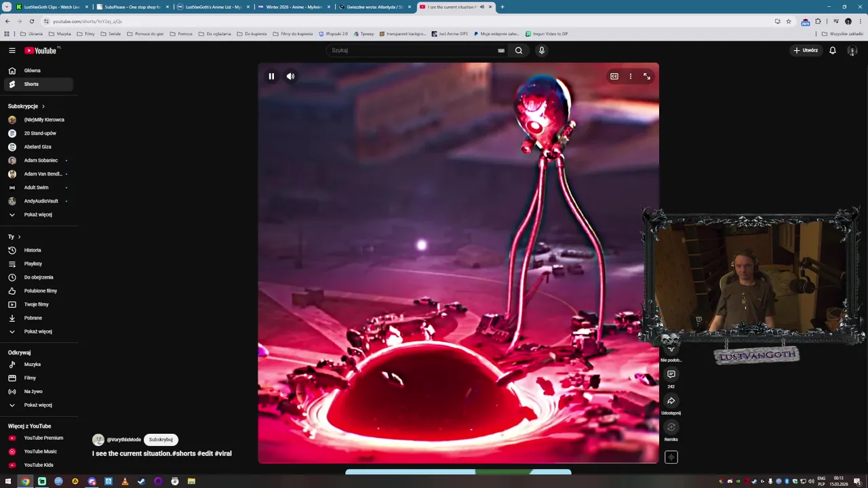Reload the page in Chrome
This screenshot has height=488, width=868.
pos(31,21)
